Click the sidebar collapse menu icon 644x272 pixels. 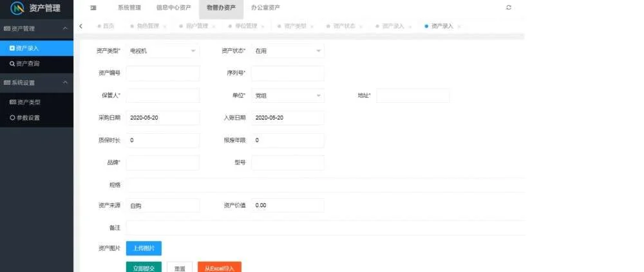click(93, 8)
